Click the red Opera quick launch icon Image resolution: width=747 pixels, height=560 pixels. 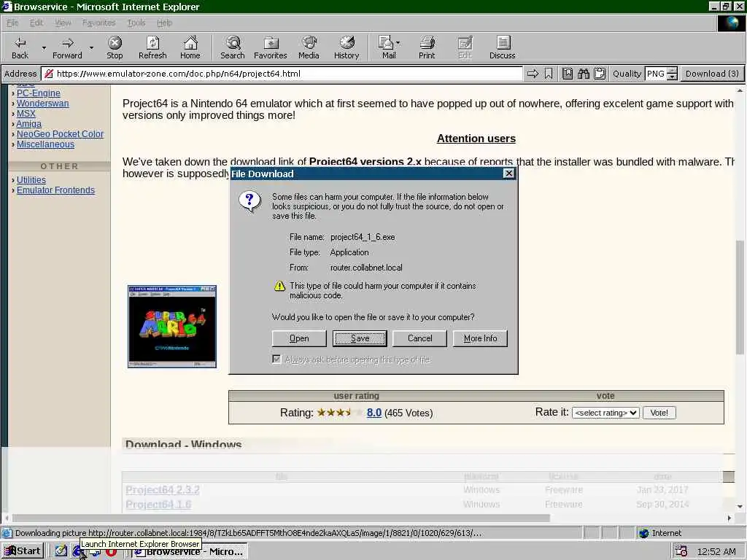coord(111,552)
